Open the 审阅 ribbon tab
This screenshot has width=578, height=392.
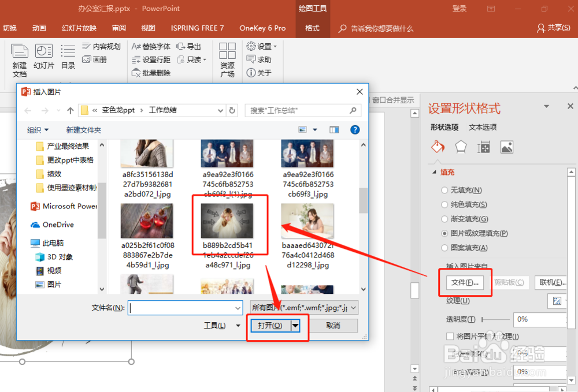(119, 28)
